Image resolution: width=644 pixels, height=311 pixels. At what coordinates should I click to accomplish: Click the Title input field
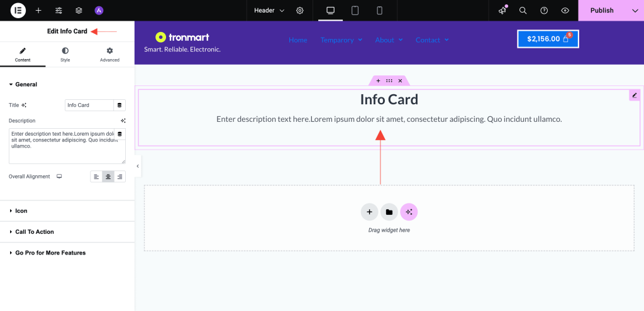pos(89,105)
